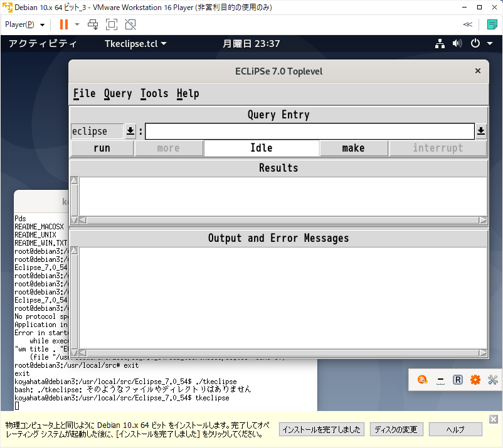Collapse the VMware toolbar with double chevron icon
503x448 pixels.
tap(468, 24)
